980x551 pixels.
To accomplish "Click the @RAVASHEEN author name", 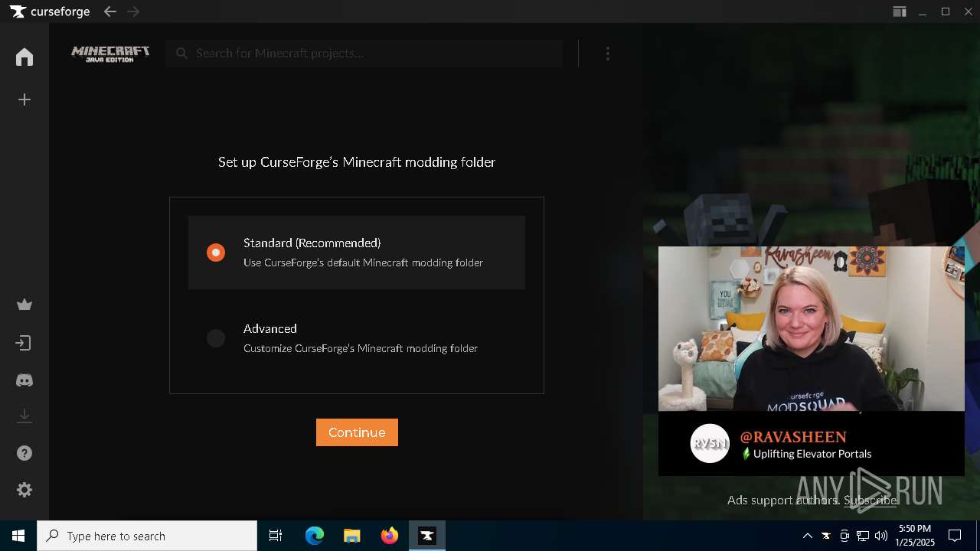I will tap(793, 437).
